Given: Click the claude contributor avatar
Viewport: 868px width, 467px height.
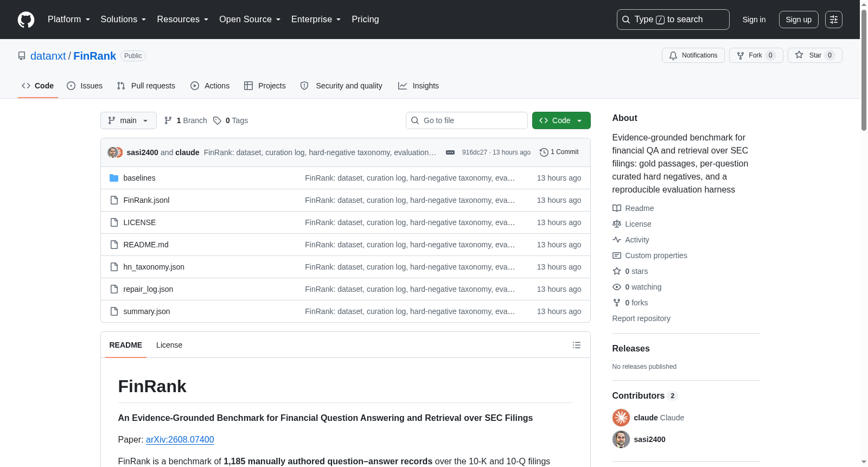Looking at the screenshot, I should [621, 418].
